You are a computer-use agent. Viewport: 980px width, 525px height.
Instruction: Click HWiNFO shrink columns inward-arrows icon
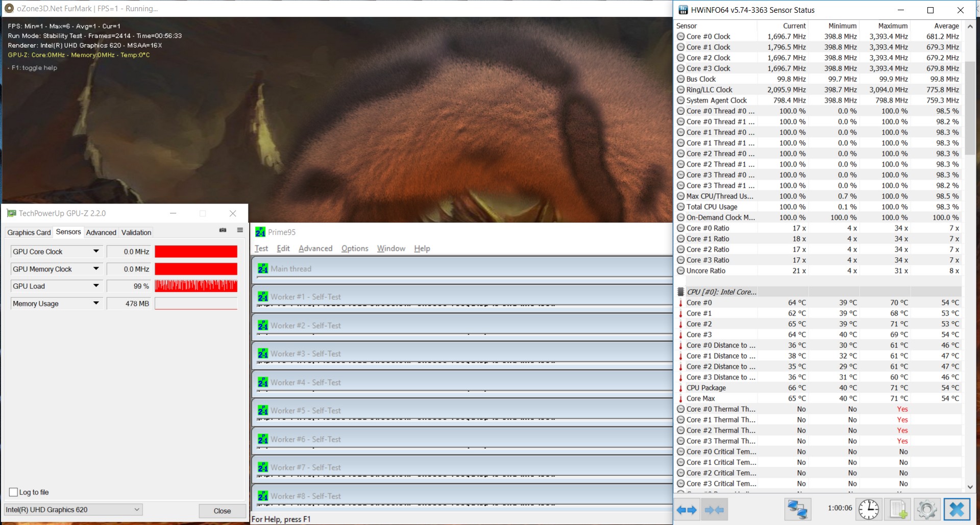tap(714, 510)
